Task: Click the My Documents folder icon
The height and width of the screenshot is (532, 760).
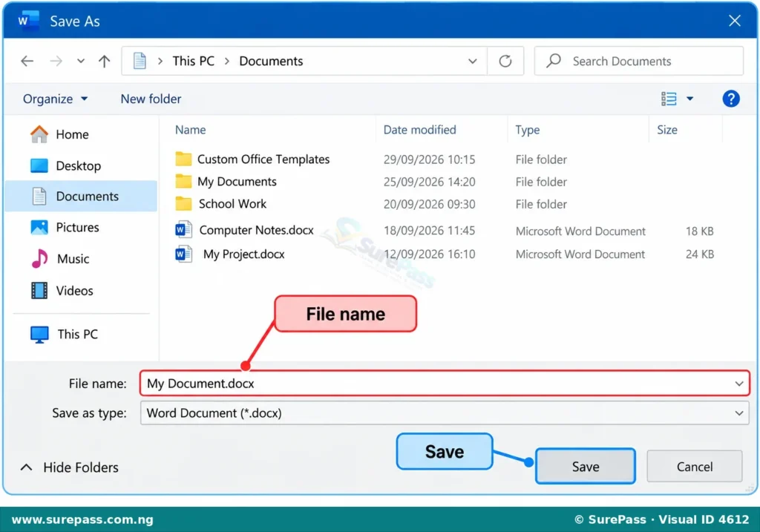Action: (183, 181)
